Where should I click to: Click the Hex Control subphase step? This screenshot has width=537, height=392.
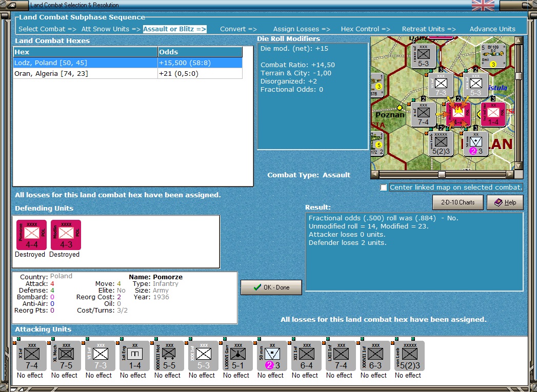(x=365, y=29)
